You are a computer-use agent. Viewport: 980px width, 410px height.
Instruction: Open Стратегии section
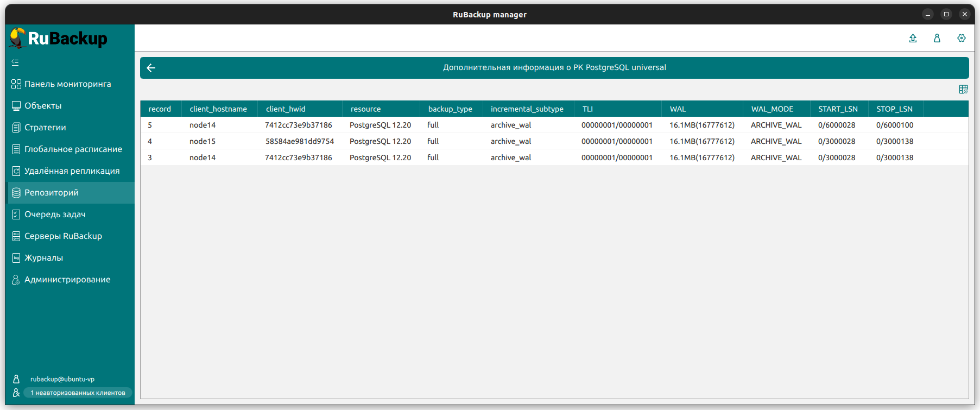pyautogui.click(x=45, y=128)
